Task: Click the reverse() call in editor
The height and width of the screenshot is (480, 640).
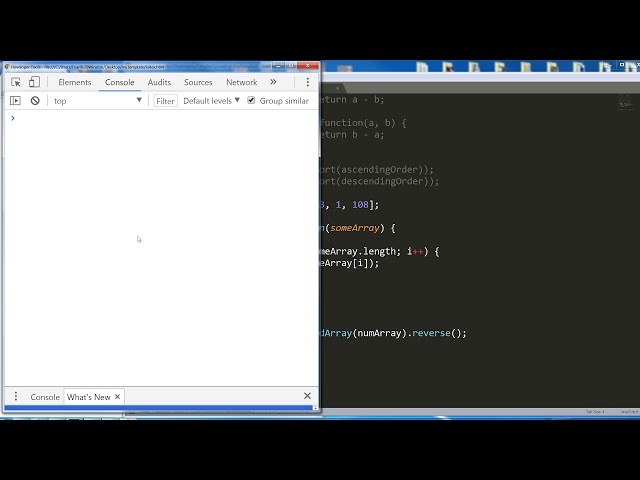Action: coord(439,333)
